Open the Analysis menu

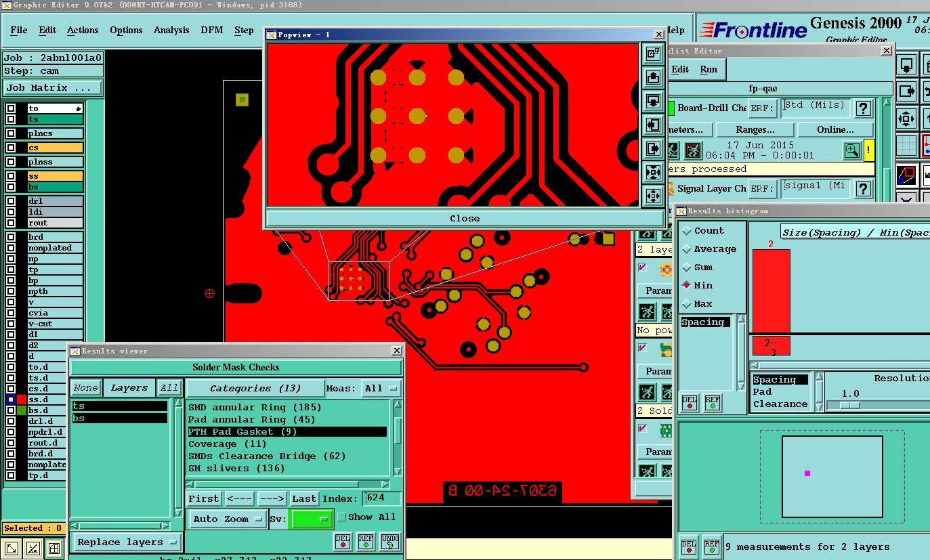[x=171, y=30]
